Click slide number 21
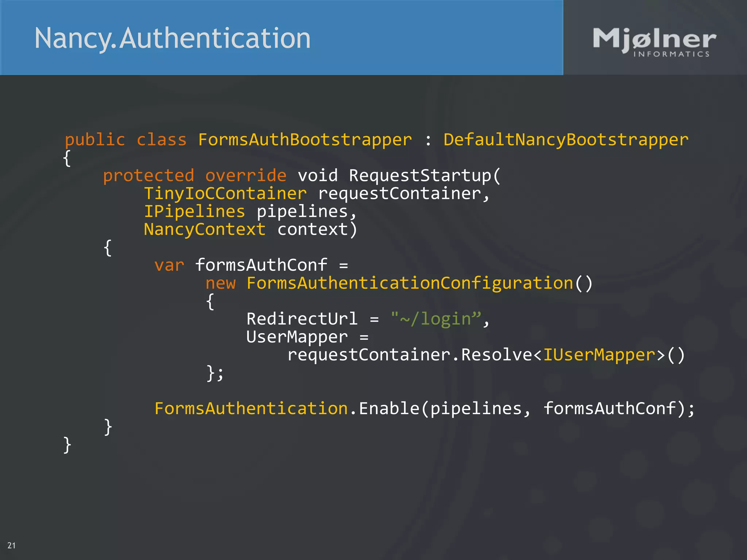 point(12,545)
